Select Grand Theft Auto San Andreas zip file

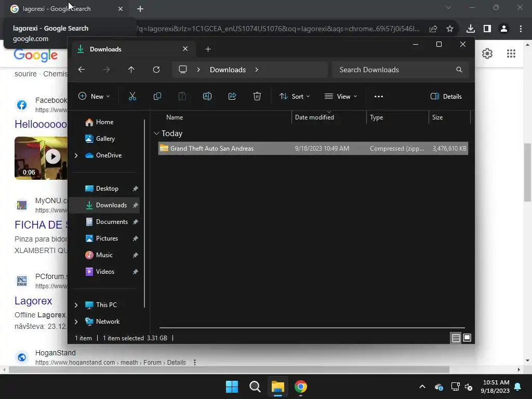pyautogui.click(x=313, y=149)
